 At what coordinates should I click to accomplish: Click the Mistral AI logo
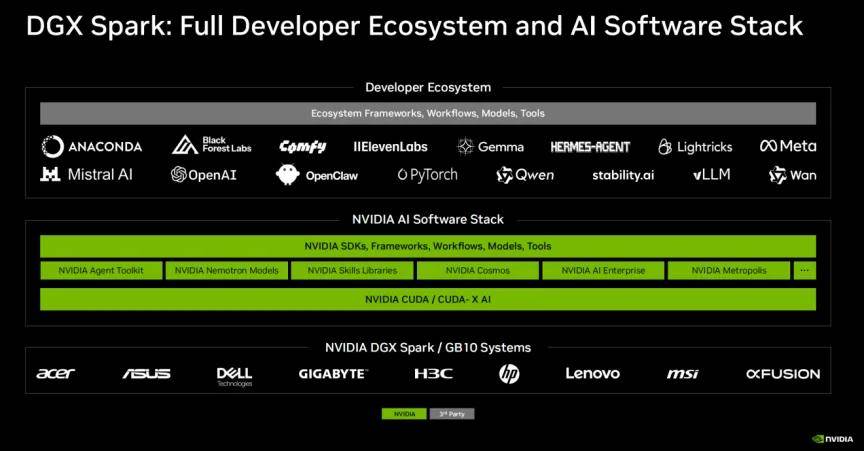87,175
